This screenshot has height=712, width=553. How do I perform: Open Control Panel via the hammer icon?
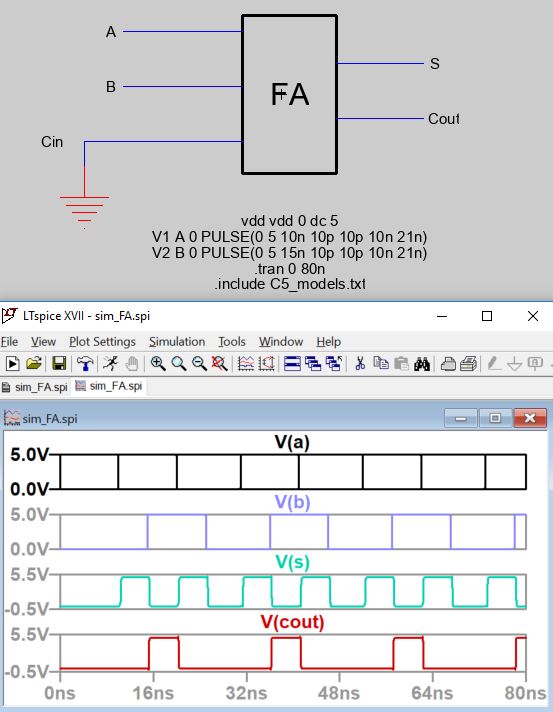84,363
